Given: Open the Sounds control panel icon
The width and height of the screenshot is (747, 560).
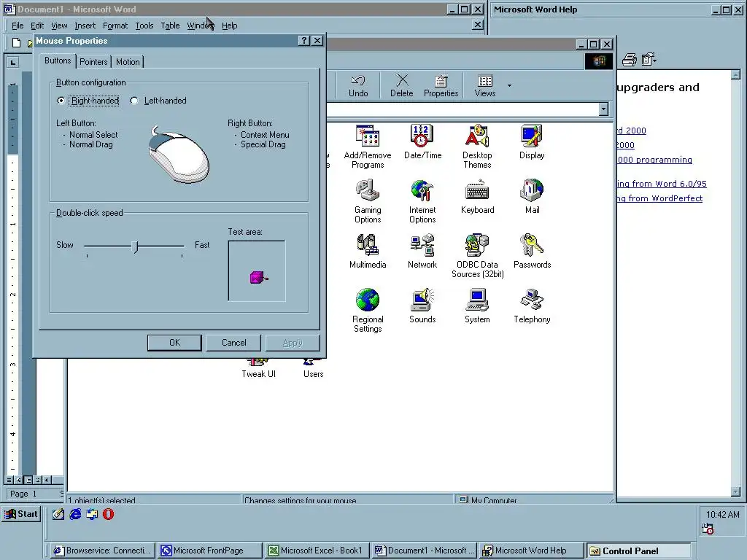Looking at the screenshot, I should click(422, 306).
